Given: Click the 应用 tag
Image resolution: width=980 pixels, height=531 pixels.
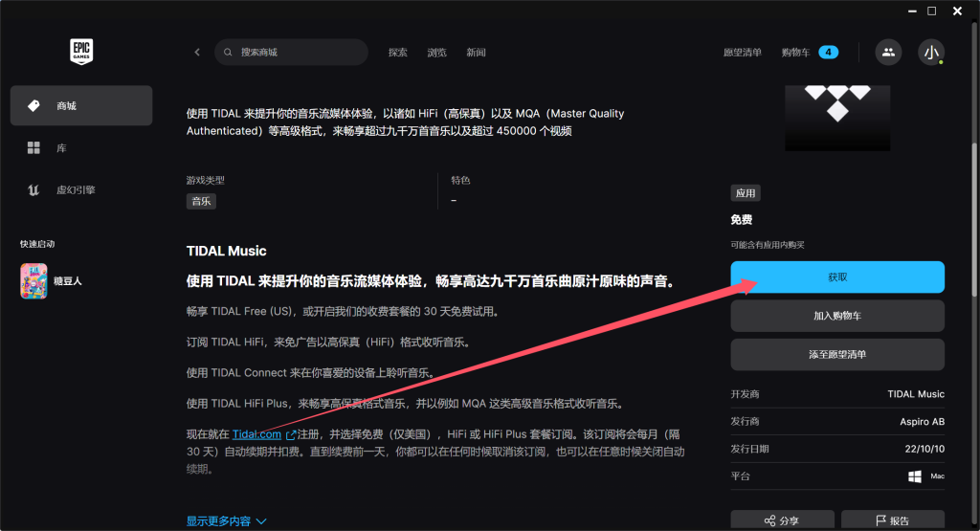Looking at the screenshot, I should point(746,193).
